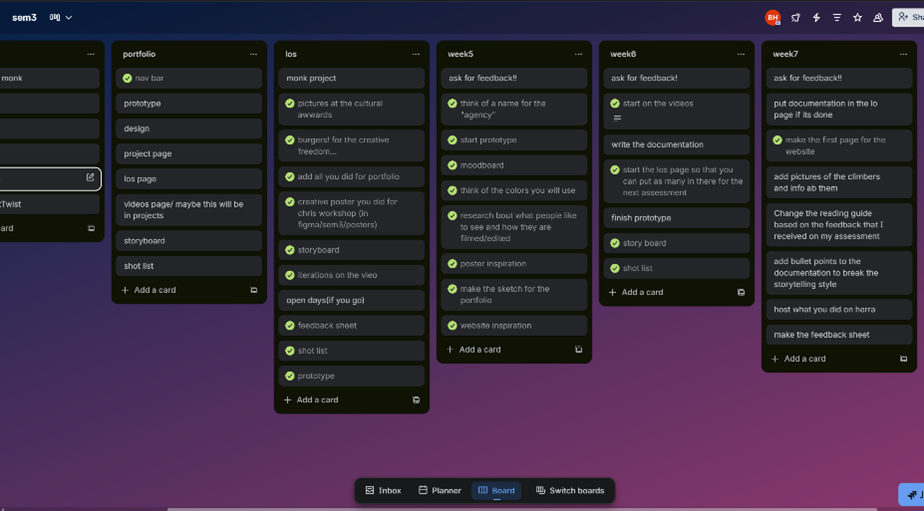Viewport: 924px width, 511px height.
Task: Click the edit pencil icon on highlighted card
Action: point(90,178)
